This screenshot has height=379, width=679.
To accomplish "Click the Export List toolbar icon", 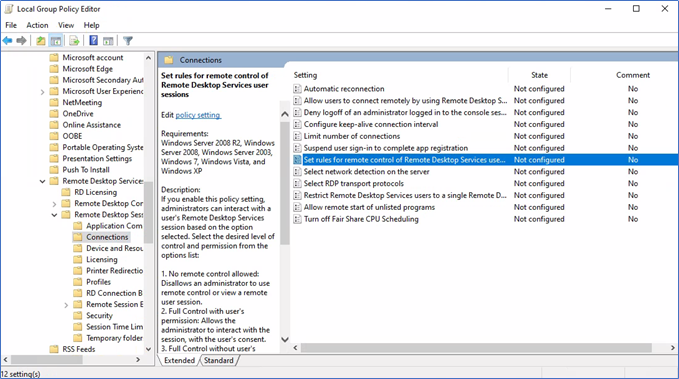I will pos(74,41).
